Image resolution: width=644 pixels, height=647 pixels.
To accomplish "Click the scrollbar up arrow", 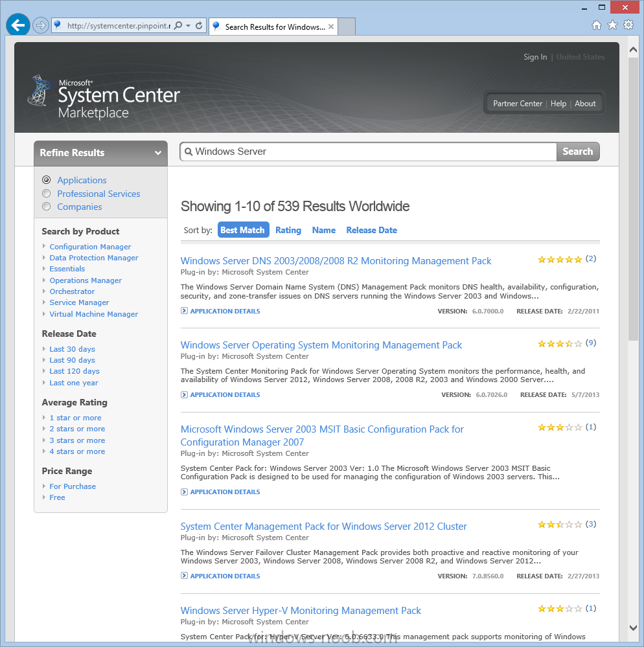I will tap(633, 49).
